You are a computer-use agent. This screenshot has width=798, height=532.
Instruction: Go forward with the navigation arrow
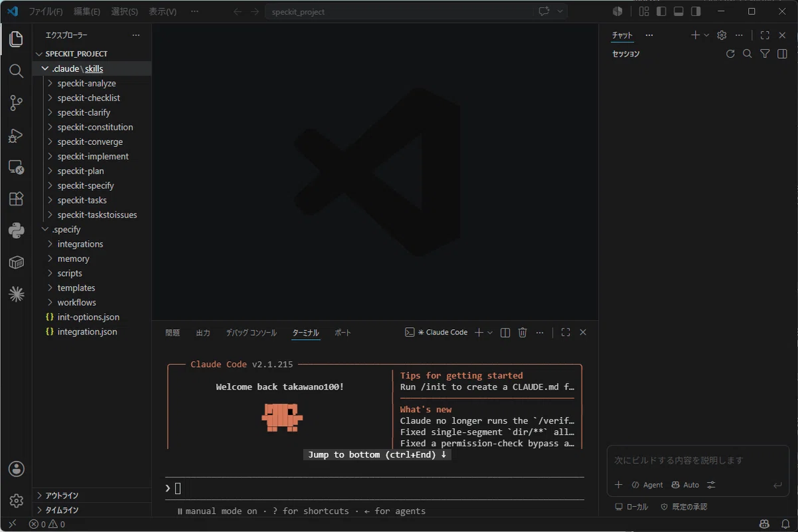[255, 11]
